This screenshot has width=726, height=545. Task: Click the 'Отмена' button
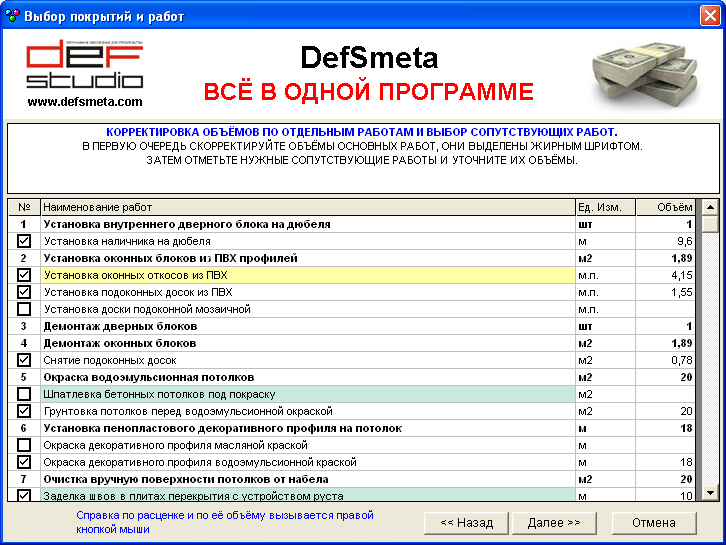click(654, 523)
